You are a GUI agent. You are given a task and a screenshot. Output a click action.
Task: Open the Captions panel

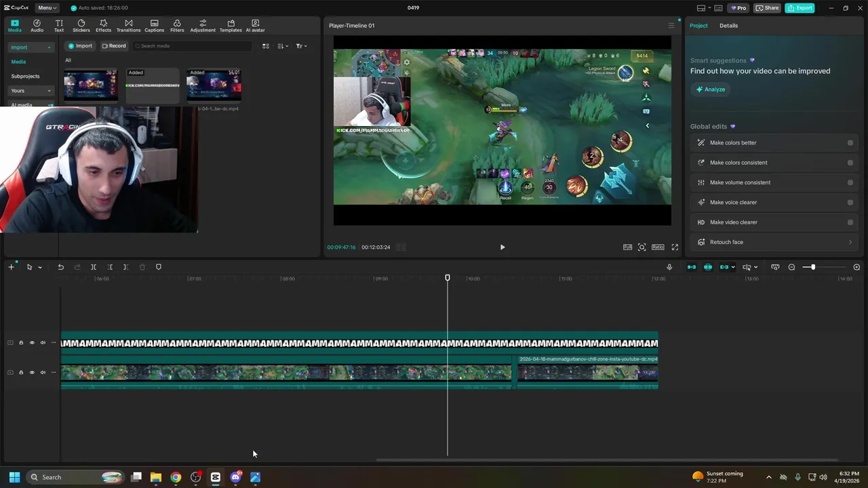(154, 26)
